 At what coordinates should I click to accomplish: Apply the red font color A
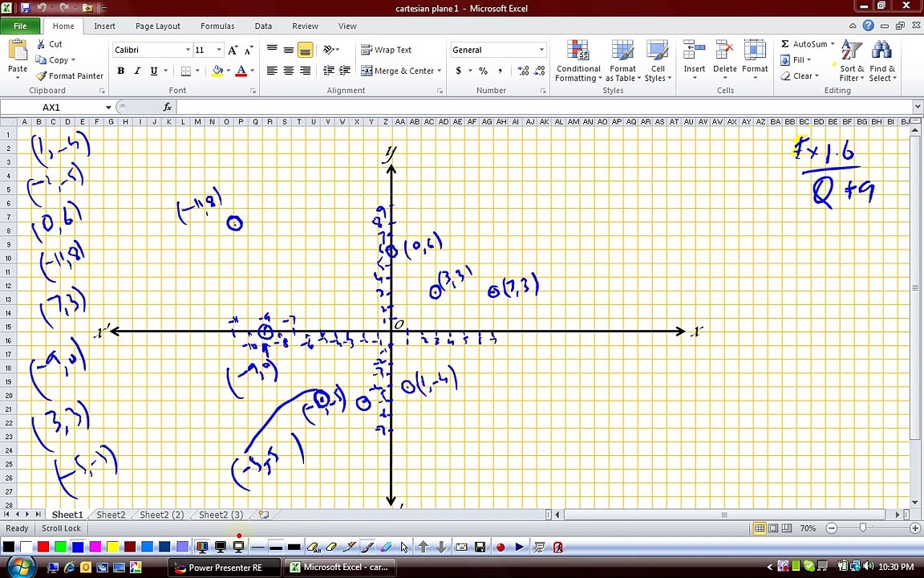(x=241, y=71)
